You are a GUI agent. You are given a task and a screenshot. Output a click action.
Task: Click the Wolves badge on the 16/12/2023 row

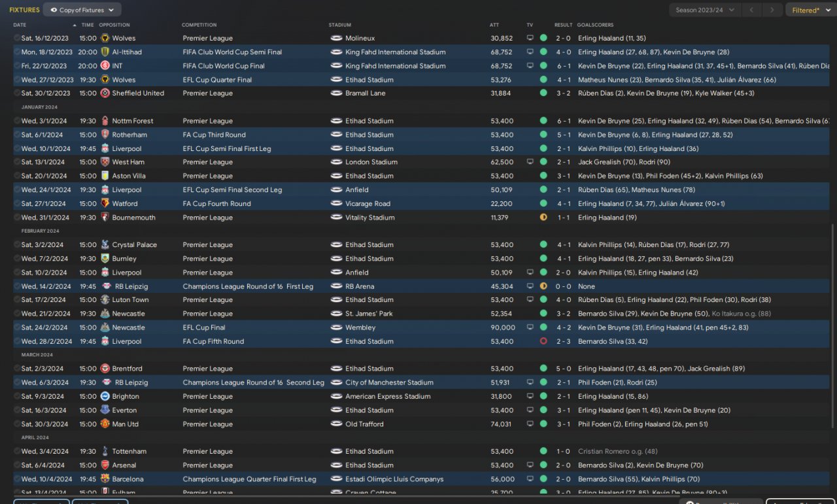point(105,39)
